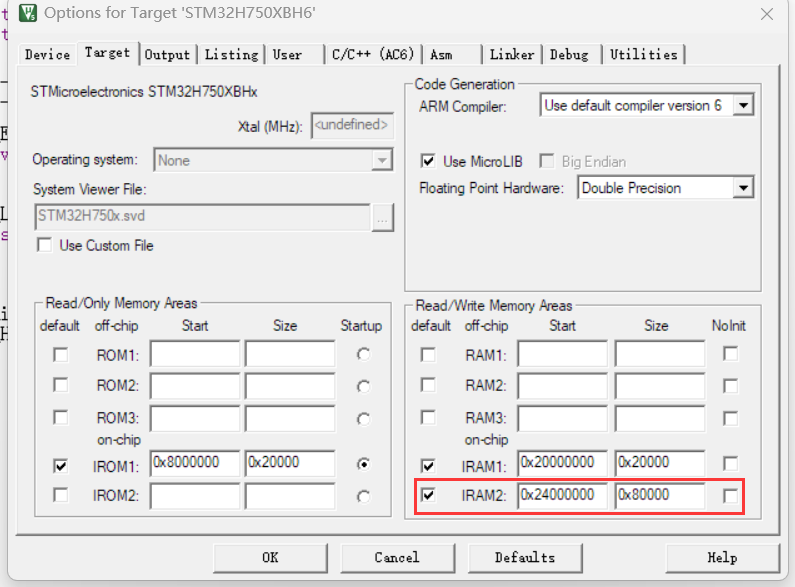Screen dimensions: 795x587
Task: Toggle the Big Endian checkbox
Action: tap(547, 161)
